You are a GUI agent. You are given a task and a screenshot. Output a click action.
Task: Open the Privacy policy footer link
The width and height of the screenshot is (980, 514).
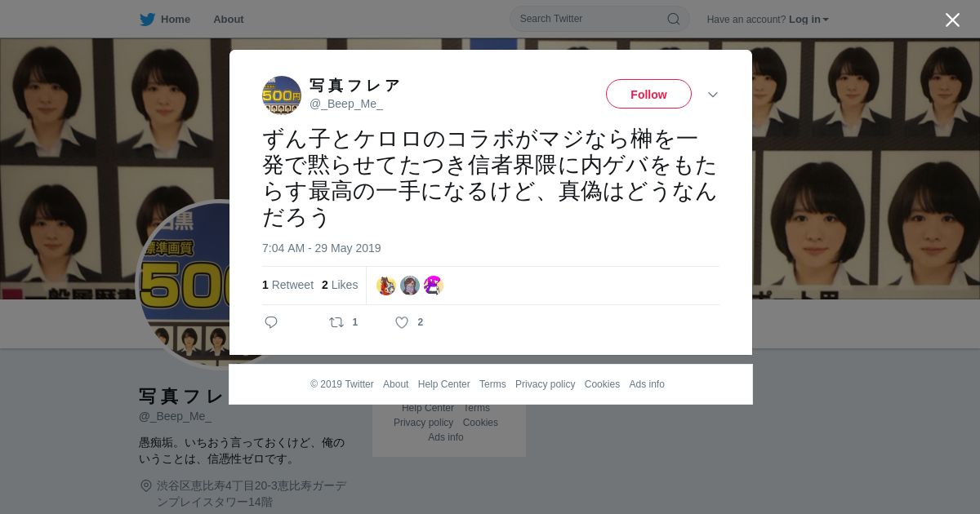545,384
